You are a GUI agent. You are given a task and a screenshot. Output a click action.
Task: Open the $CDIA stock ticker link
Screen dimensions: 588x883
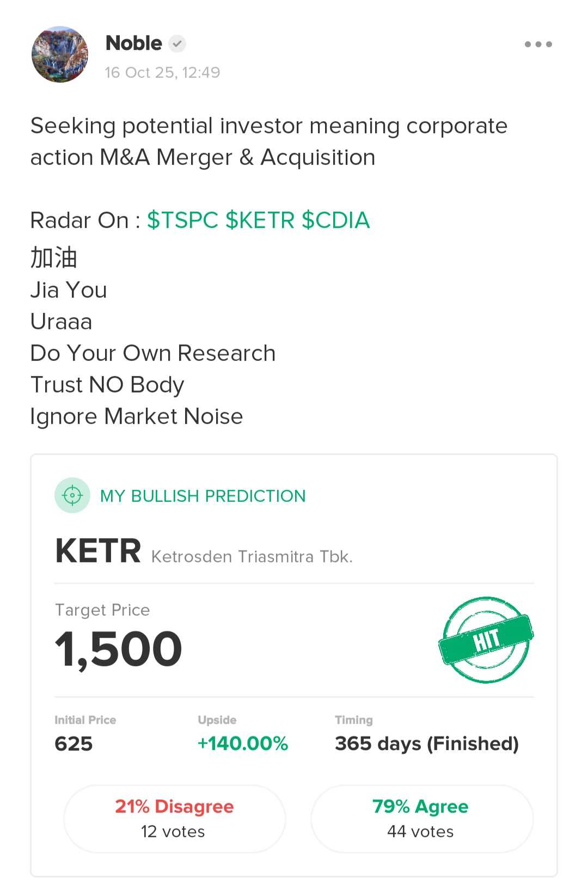click(335, 220)
